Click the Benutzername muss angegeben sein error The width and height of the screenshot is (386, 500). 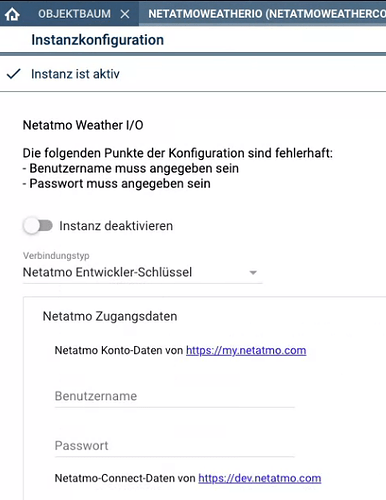131,168
